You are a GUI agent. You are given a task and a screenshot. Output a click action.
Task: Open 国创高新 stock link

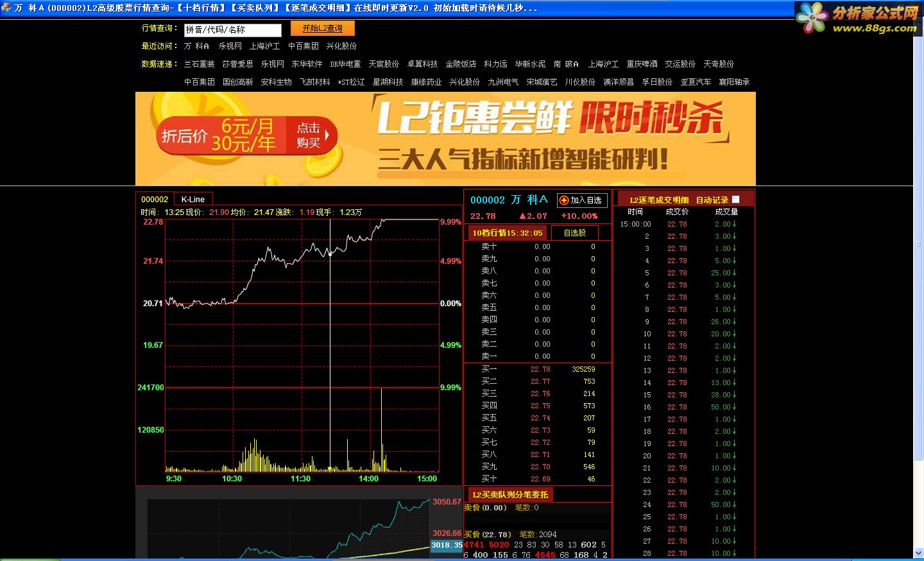point(237,82)
